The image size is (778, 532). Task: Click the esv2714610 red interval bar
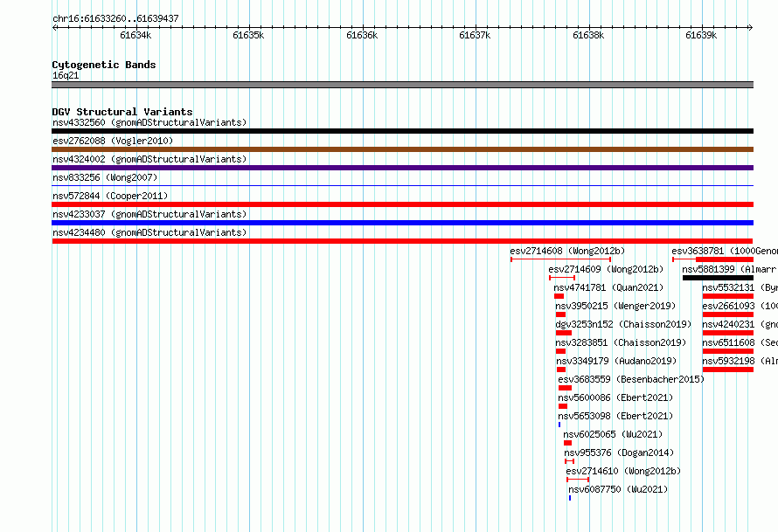[578, 480]
